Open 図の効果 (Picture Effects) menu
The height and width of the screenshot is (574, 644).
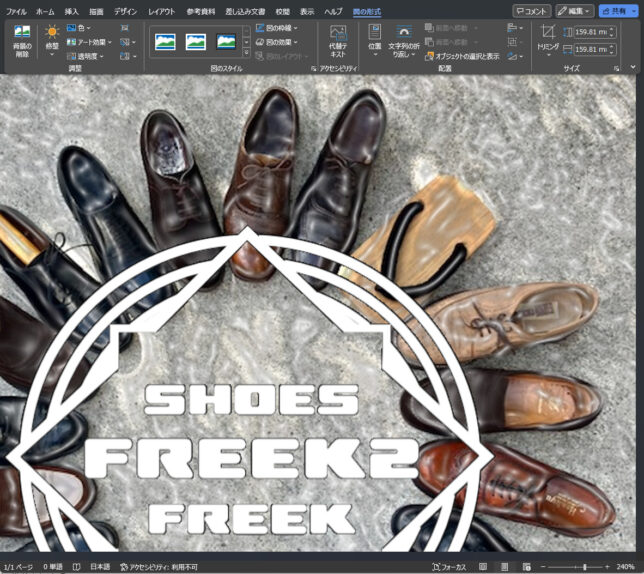(x=276, y=42)
